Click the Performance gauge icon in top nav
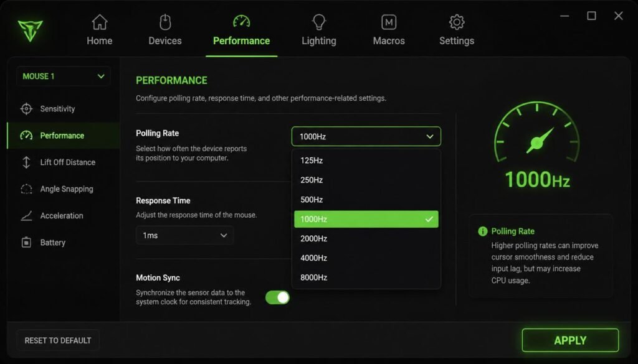This screenshot has width=638, height=364. pos(242,21)
